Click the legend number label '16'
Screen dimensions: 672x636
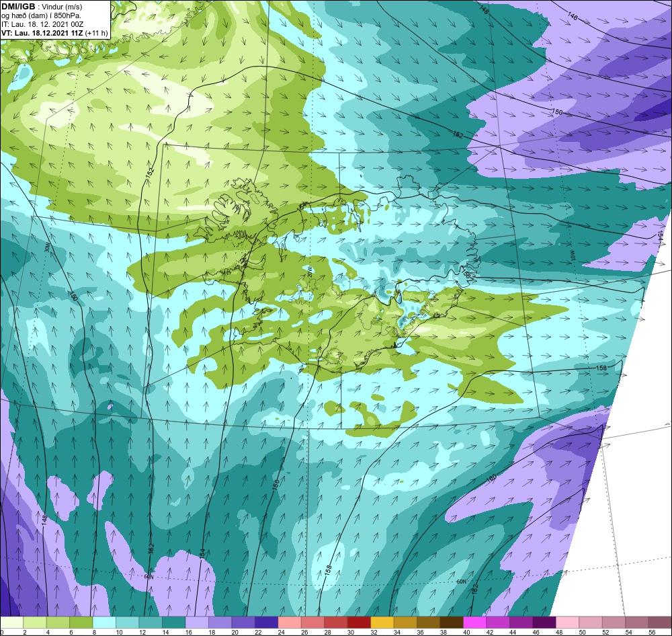point(189,632)
